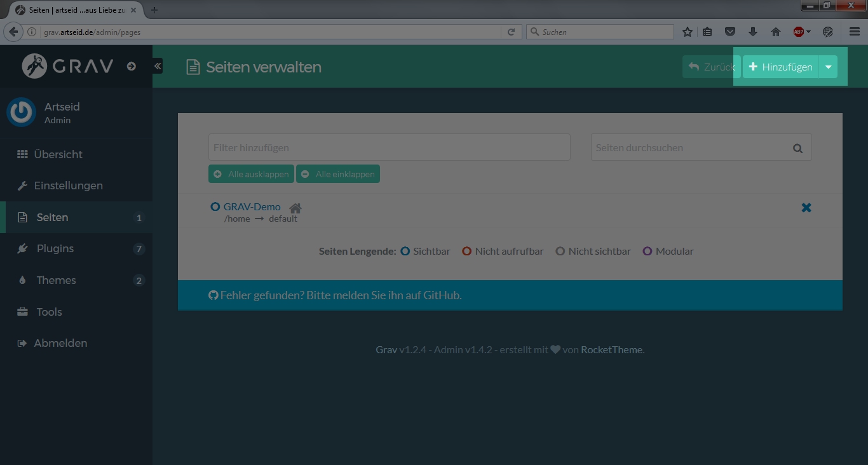Open Themes in the sidebar menu

click(x=56, y=280)
